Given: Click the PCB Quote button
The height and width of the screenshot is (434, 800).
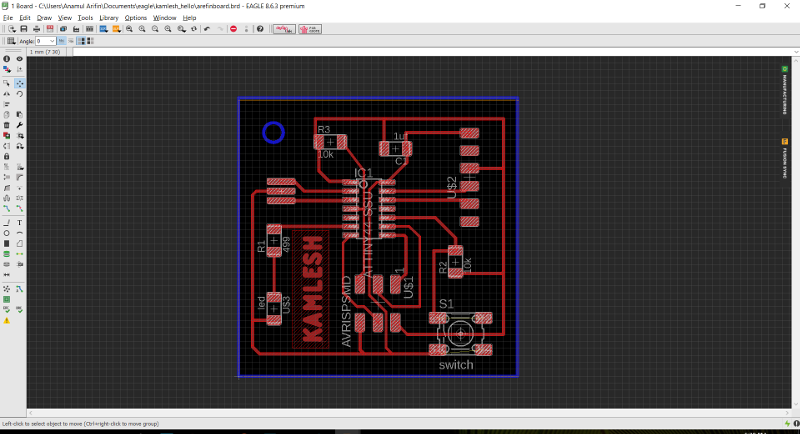Looking at the screenshot, I should point(310,29).
